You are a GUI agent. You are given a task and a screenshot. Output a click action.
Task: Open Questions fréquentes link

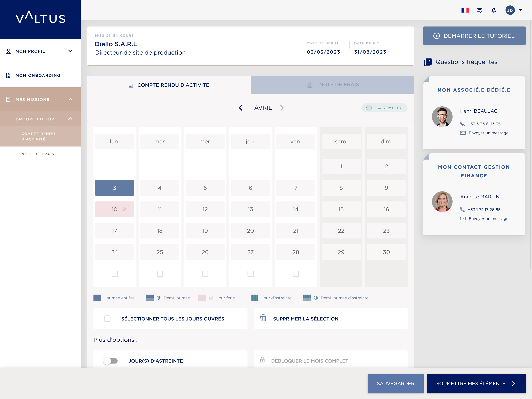coord(466,62)
